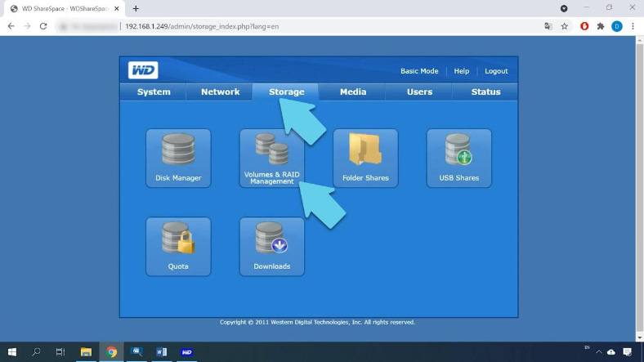
Task: Open Windows taskbar search
Action: 36,351
